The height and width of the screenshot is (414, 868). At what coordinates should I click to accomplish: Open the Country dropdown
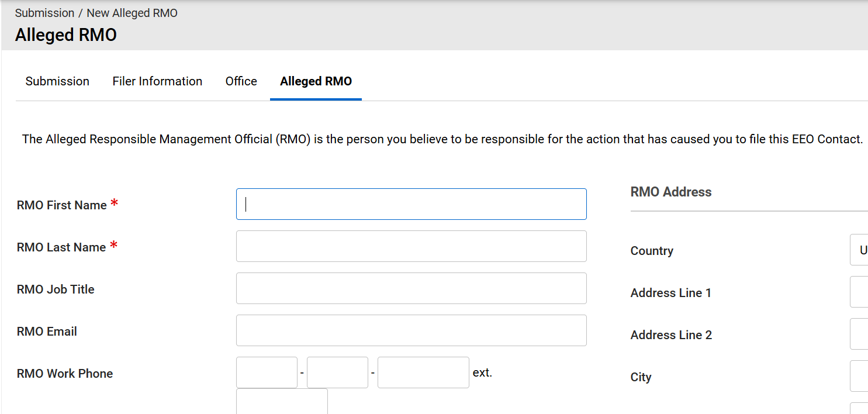pyautogui.click(x=859, y=250)
